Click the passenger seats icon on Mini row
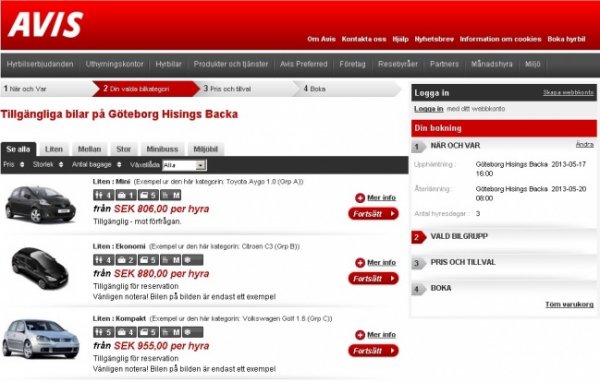Screen dimensions: 600x382 (x=103, y=195)
